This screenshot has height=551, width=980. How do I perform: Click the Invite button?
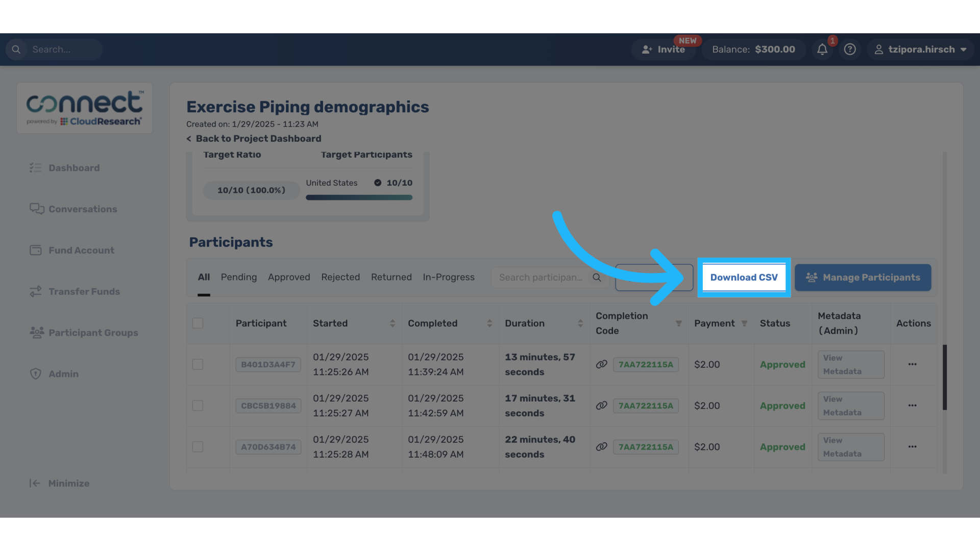coord(664,49)
